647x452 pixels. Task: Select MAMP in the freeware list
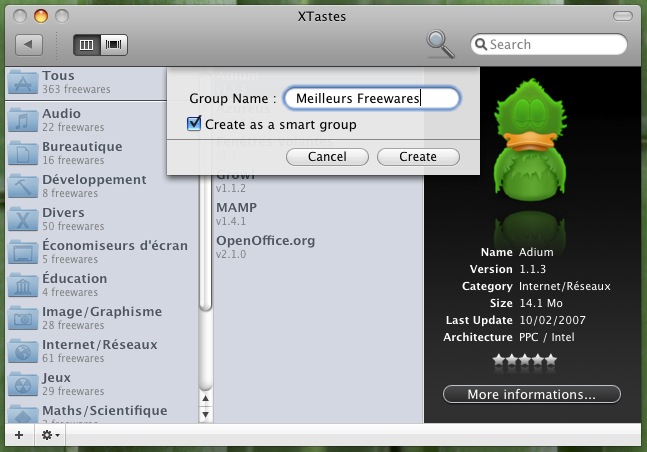click(318, 213)
